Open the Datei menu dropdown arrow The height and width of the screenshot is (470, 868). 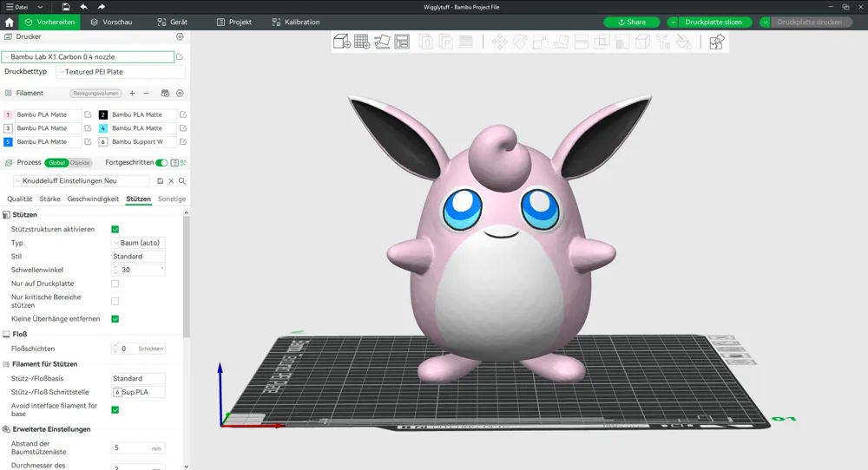pos(40,7)
